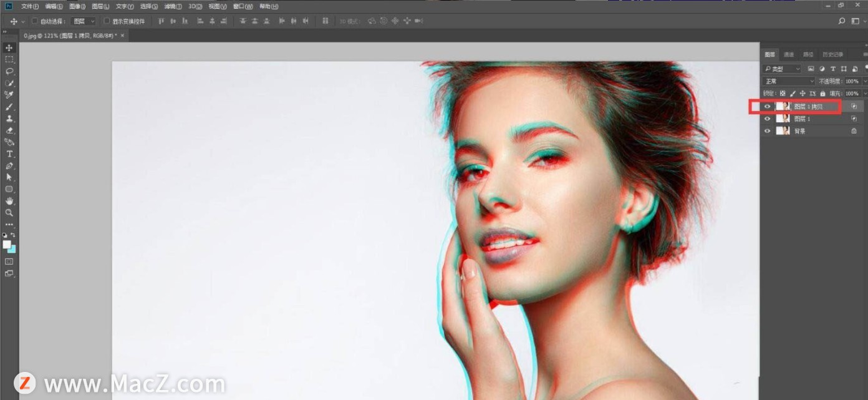Close the 0.jpg document tab
Screen dimensions: 868x400
pos(122,36)
